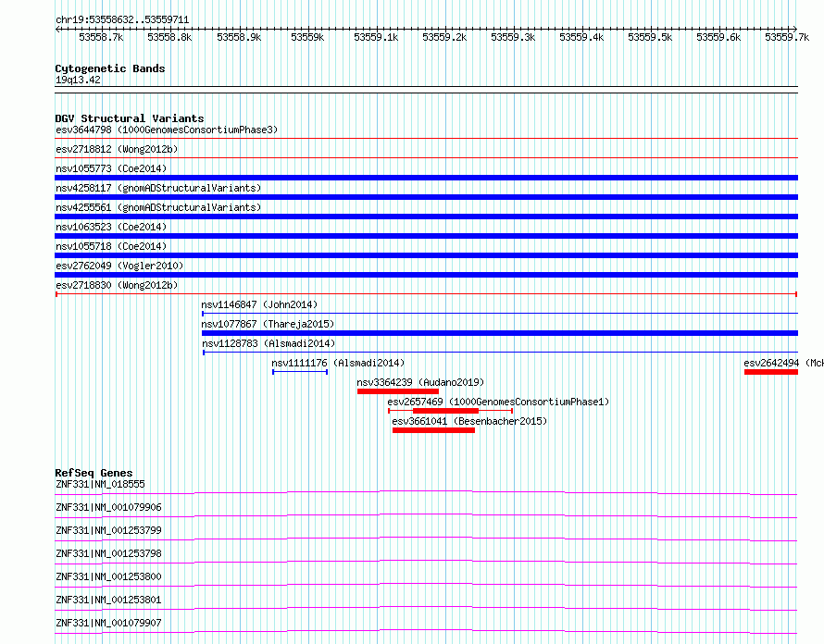Click the red bar under nsv3364239
The image size is (824, 644).
point(398,391)
